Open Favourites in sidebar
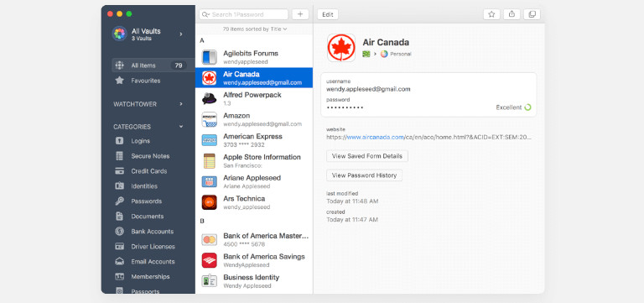 145,81
